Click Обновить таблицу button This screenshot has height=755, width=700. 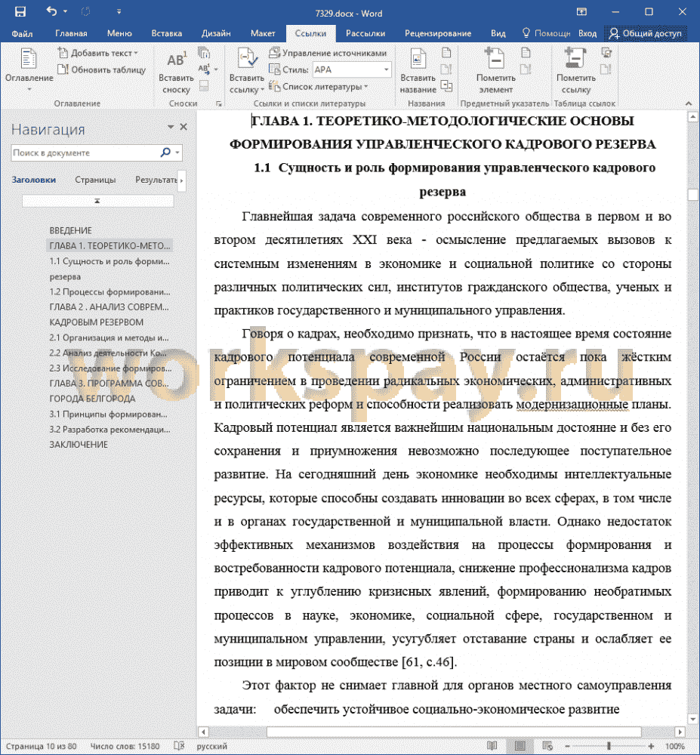[x=102, y=69]
